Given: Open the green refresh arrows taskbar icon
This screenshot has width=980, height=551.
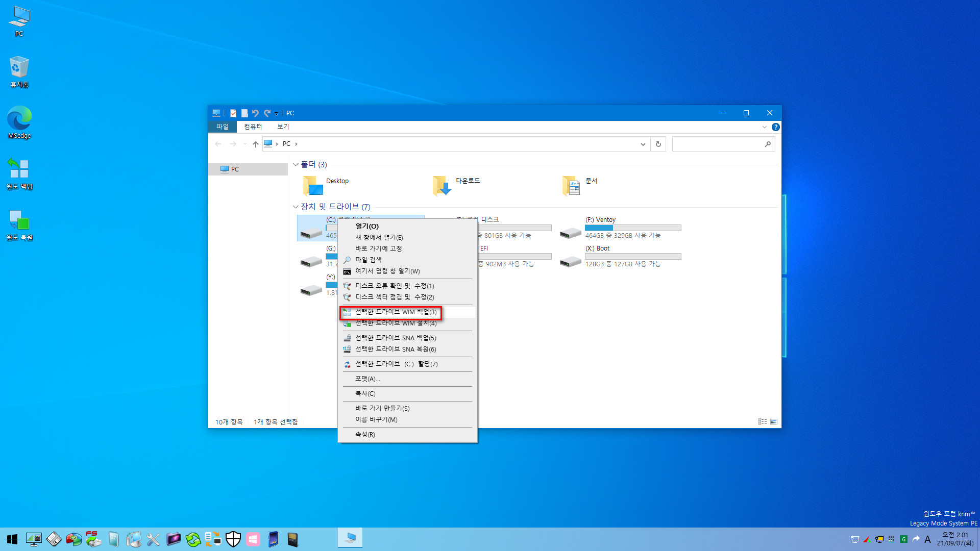Looking at the screenshot, I should point(193,539).
